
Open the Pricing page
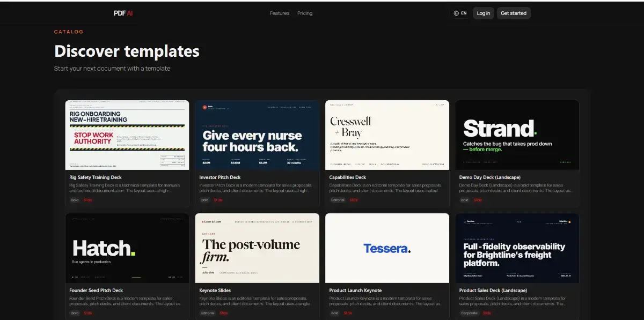[x=305, y=13]
